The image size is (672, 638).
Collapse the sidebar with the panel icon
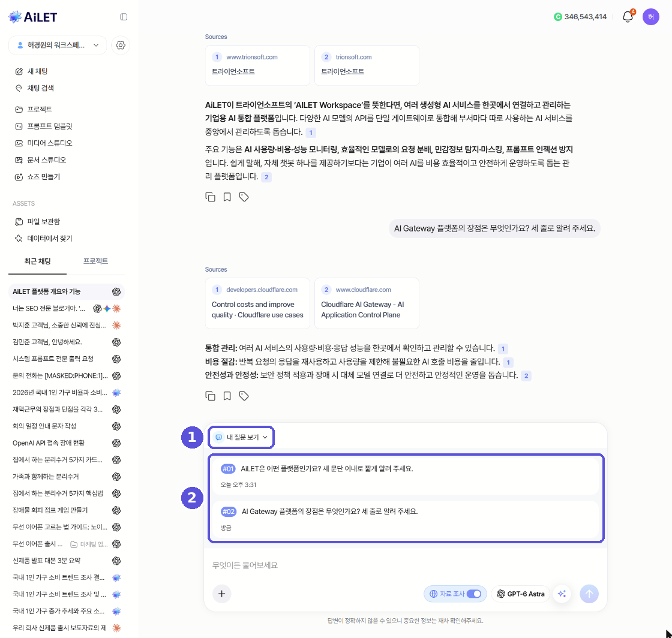coord(124,17)
